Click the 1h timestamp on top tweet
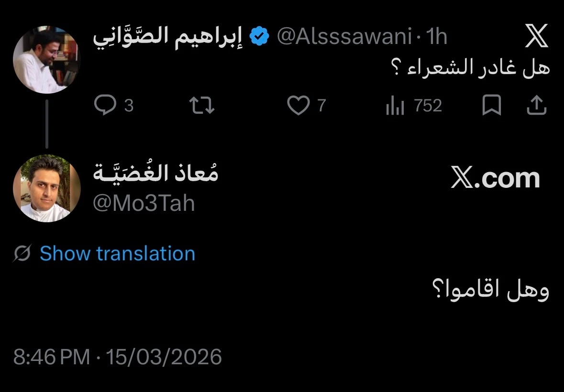This screenshot has width=564, height=392. click(436, 37)
